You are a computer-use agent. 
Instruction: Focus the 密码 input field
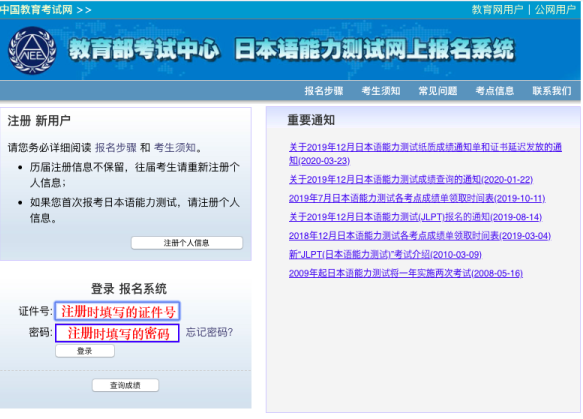(117, 333)
